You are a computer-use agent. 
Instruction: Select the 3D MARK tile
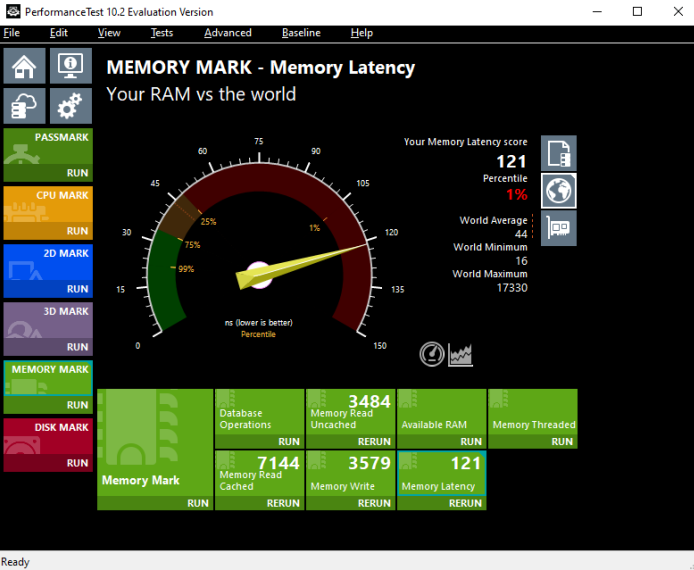point(48,320)
